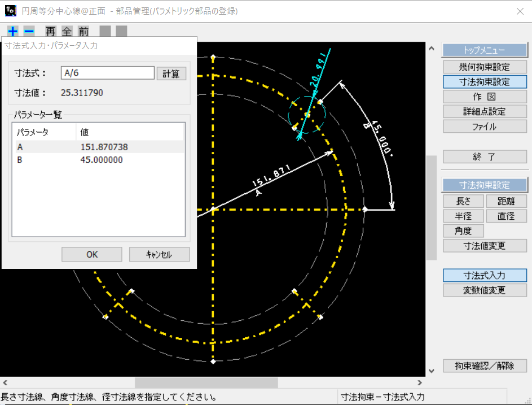The image size is (532, 405).
Task: Click the 寸法値 25.311790 value
Action: (82, 93)
